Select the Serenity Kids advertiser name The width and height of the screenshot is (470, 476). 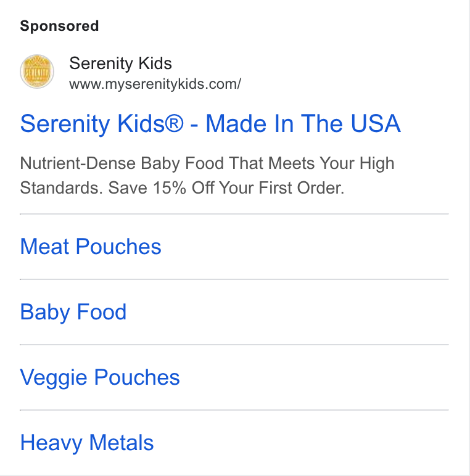pyautogui.click(x=120, y=64)
